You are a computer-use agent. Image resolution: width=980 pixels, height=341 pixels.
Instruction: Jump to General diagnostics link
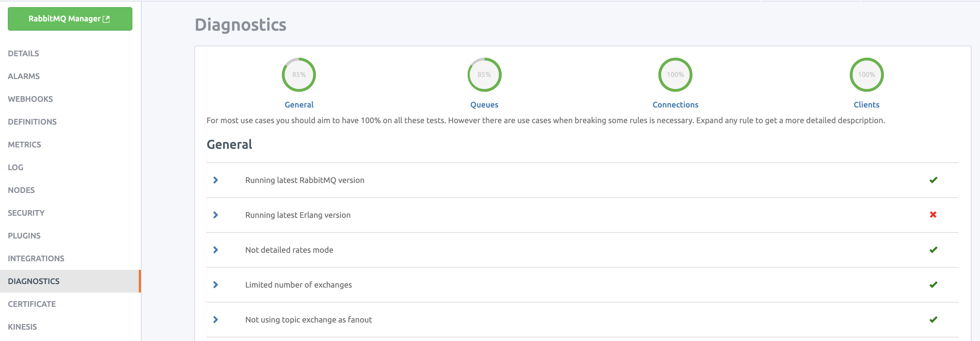click(299, 105)
